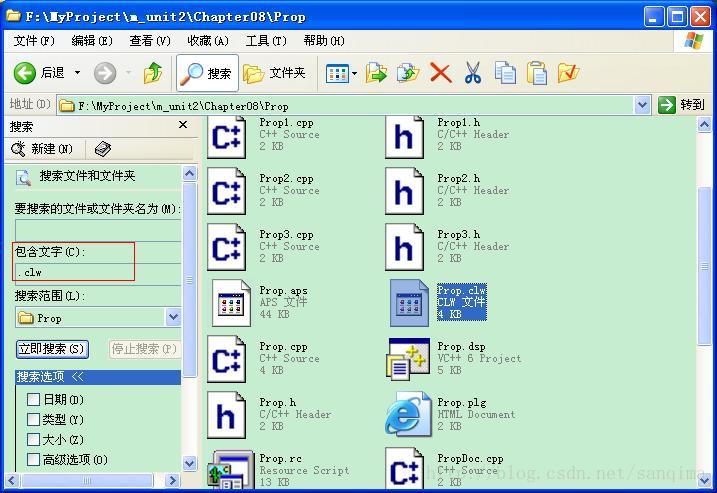Viewport: 717px width, 493px height.
Task: Click 新建(N) new search button
Action: [x=42, y=149]
